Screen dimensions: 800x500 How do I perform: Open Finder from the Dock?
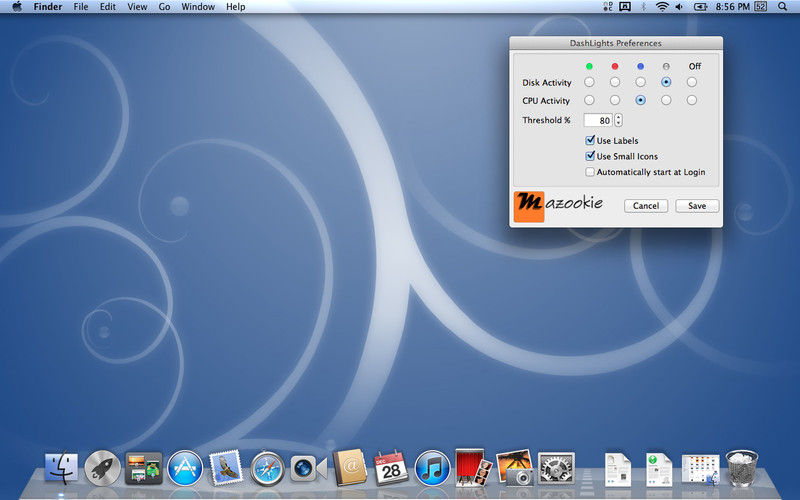click(61, 468)
